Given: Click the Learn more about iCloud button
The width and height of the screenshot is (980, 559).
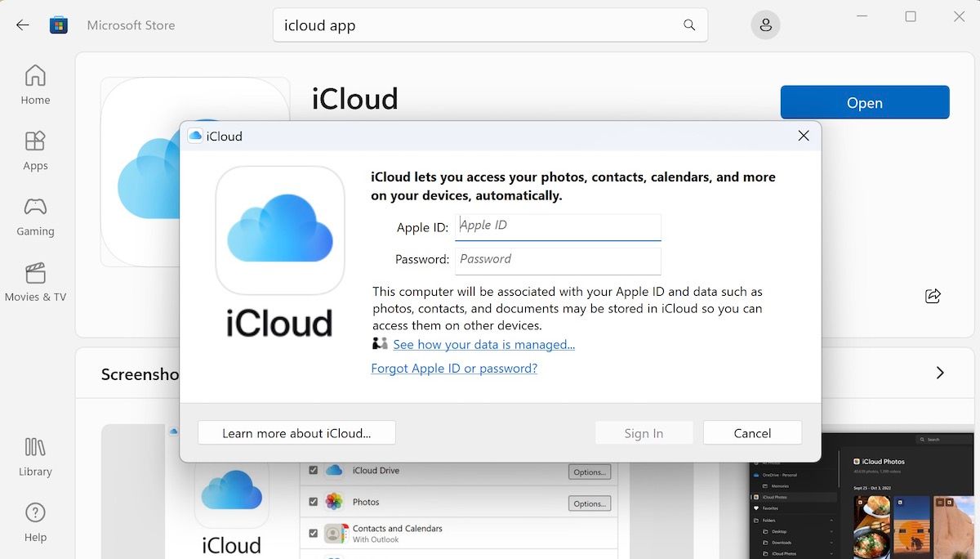Looking at the screenshot, I should 296,432.
